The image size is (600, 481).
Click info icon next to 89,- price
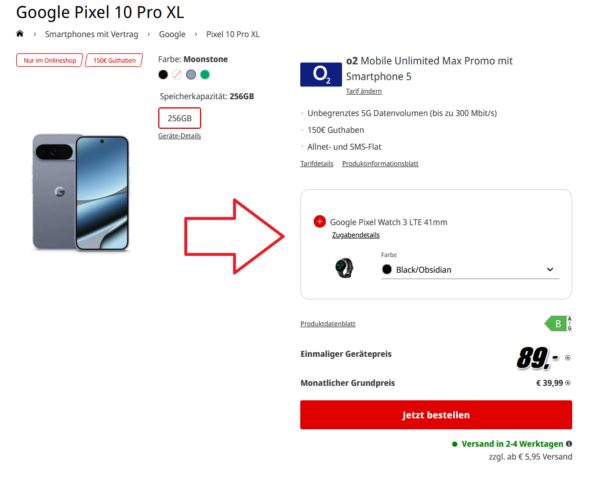567,358
